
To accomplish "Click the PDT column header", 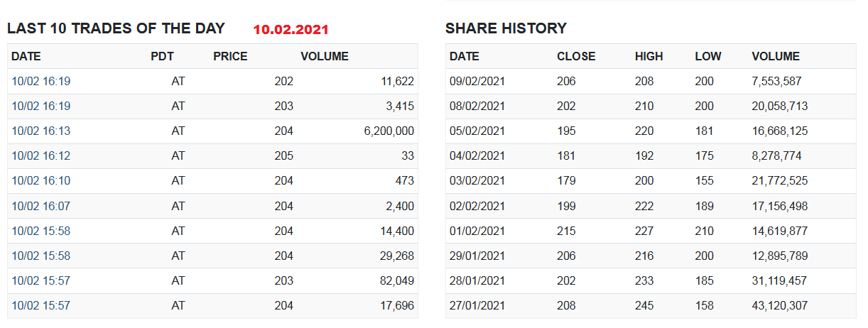I will (x=162, y=56).
